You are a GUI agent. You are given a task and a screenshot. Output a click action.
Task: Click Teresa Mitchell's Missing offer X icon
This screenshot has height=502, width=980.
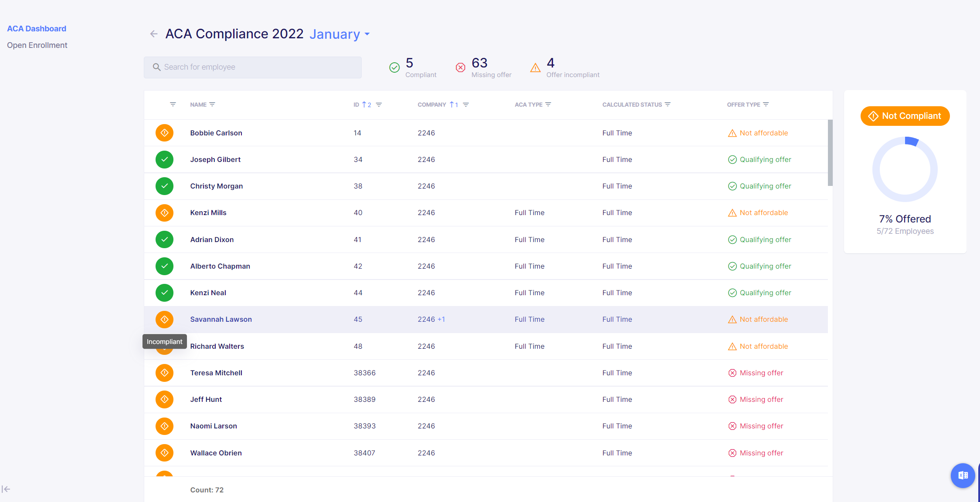732,373
